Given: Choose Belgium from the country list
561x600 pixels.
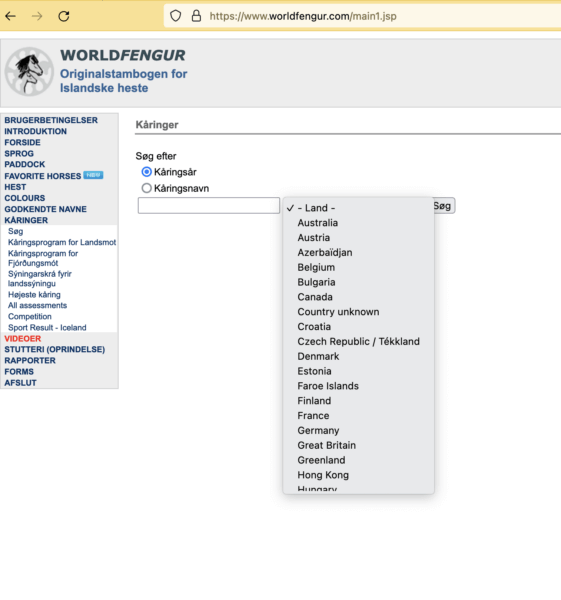Looking at the screenshot, I should (359, 267).
